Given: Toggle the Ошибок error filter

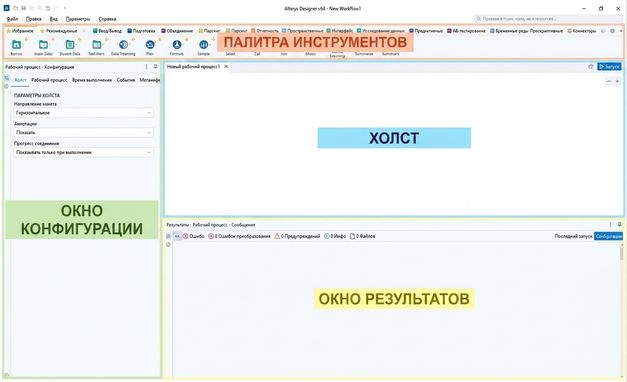Looking at the screenshot, I should coord(194,236).
